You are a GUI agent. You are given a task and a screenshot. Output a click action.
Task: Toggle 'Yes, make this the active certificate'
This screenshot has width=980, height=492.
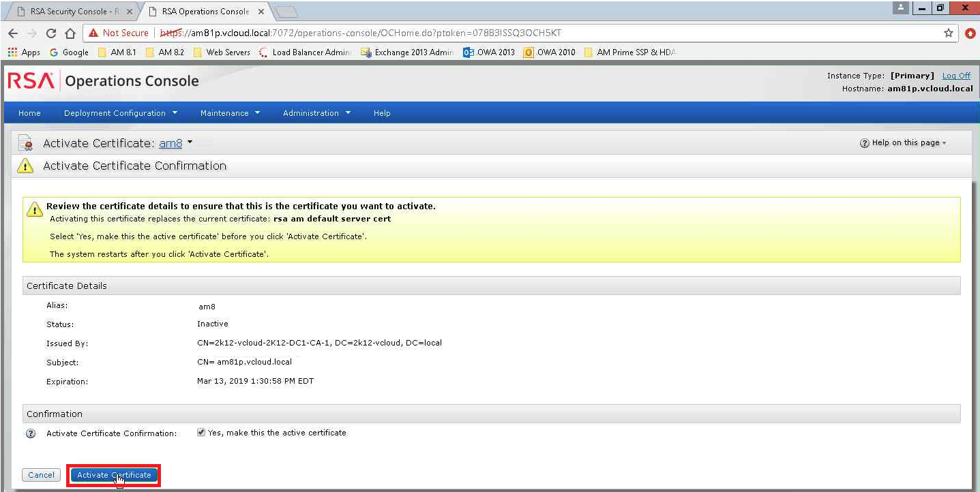(201, 433)
